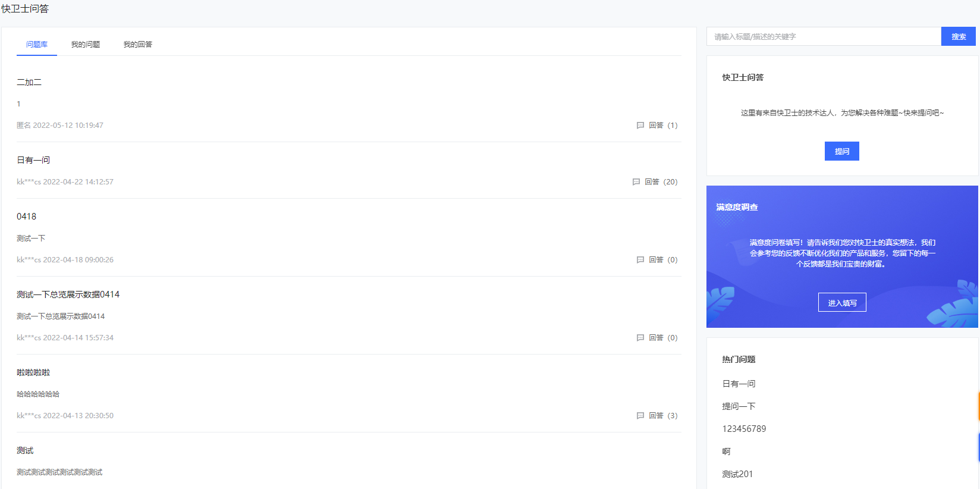The image size is (980, 489).
Task: Click the comment icon for 二加二 question
Action: [640, 126]
